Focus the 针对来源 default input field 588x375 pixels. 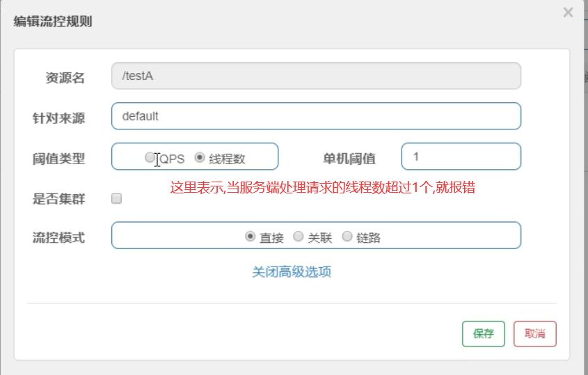click(x=316, y=116)
